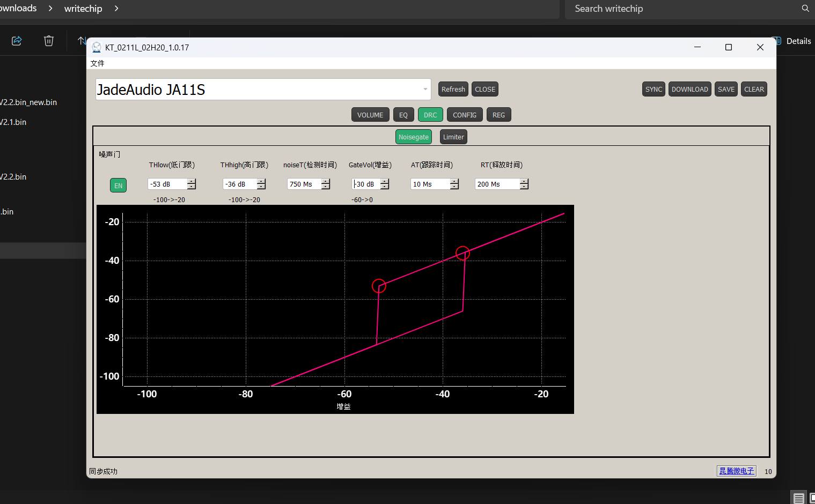Viewport: 815px width, 504px height.
Task: Decrease the THlow threshold with down arrow
Action: pos(192,187)
